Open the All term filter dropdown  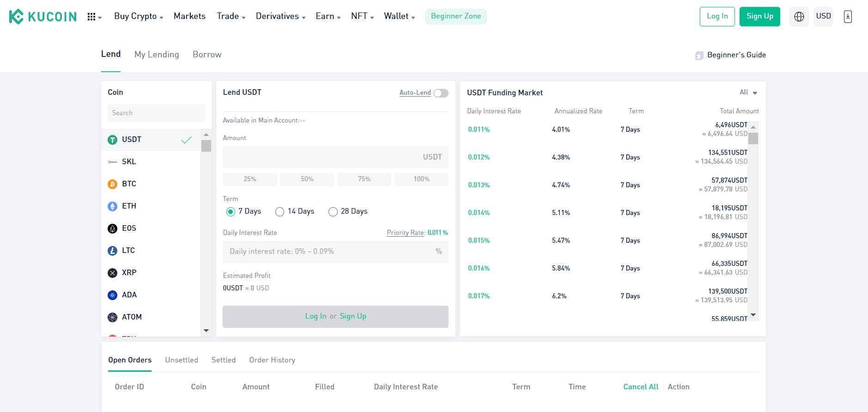748,92
